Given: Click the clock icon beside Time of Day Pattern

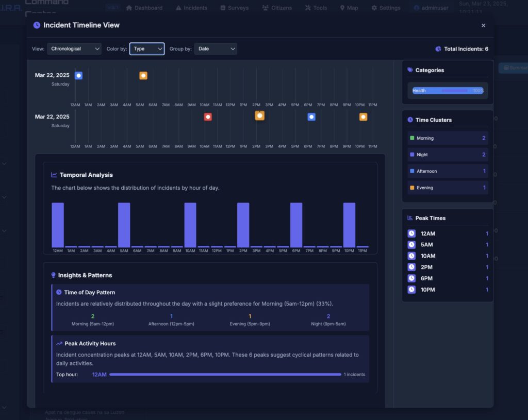Looking at the screenshot, I should pyautogui.click(x=59, y=292).
